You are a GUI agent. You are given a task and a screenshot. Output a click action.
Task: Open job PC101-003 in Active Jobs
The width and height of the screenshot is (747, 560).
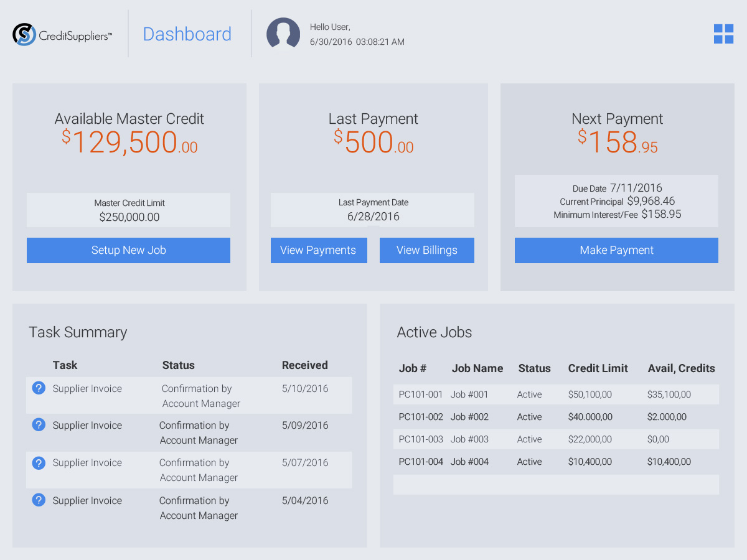click(x=421, y=439)
